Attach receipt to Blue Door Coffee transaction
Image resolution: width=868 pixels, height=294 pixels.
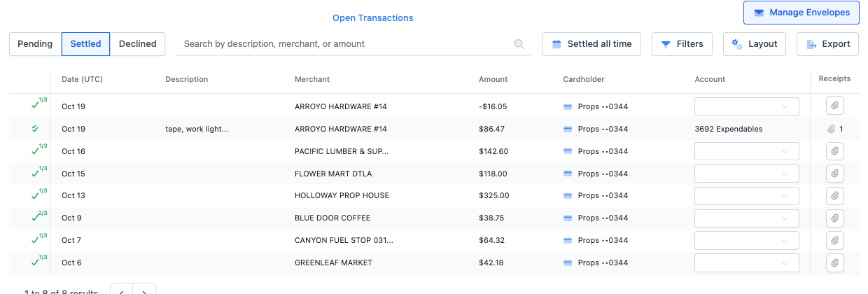834,218
